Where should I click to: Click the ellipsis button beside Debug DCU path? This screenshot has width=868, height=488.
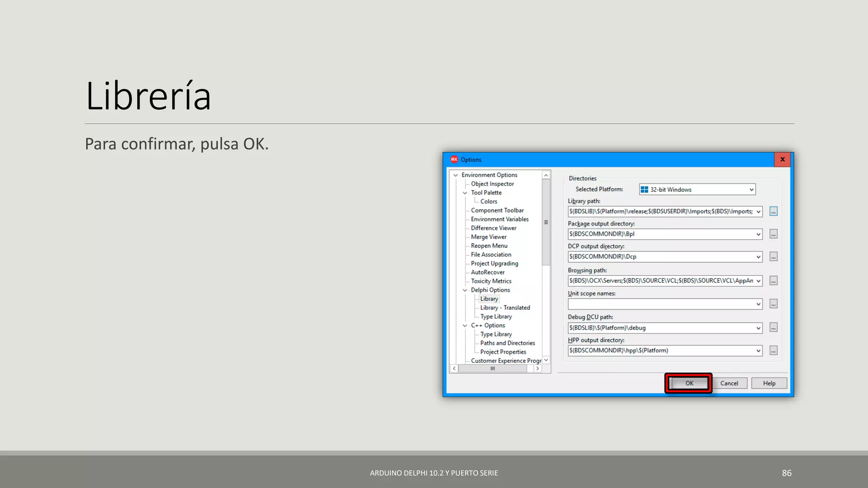[x=773, y=327]
